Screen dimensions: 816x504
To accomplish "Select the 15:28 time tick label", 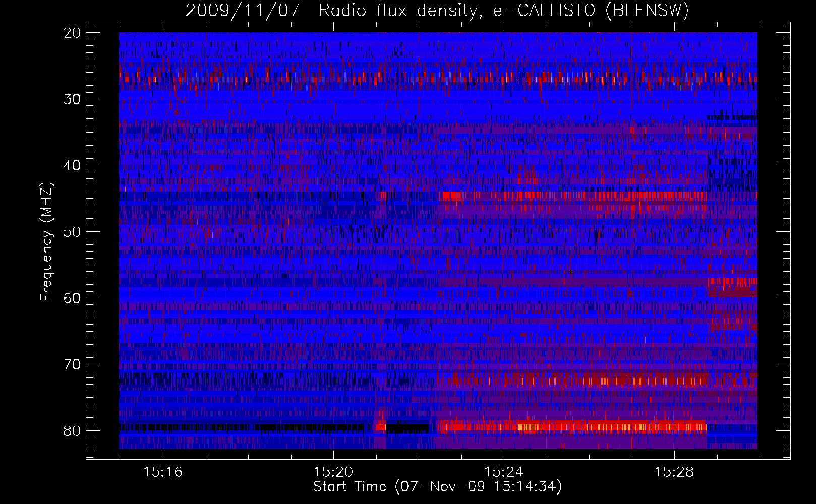I will click(674, 472).
